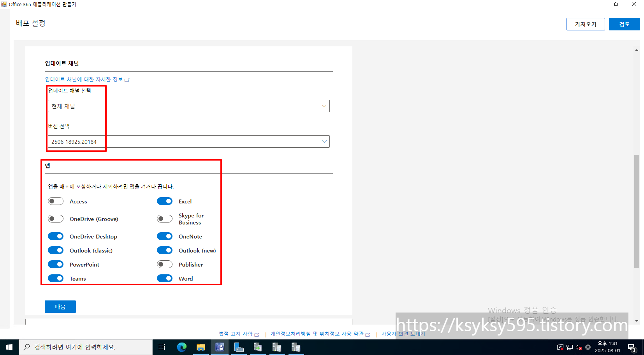Click the 다음 button
This screenshot has width=644, height=355.
(x=60, y=307)
